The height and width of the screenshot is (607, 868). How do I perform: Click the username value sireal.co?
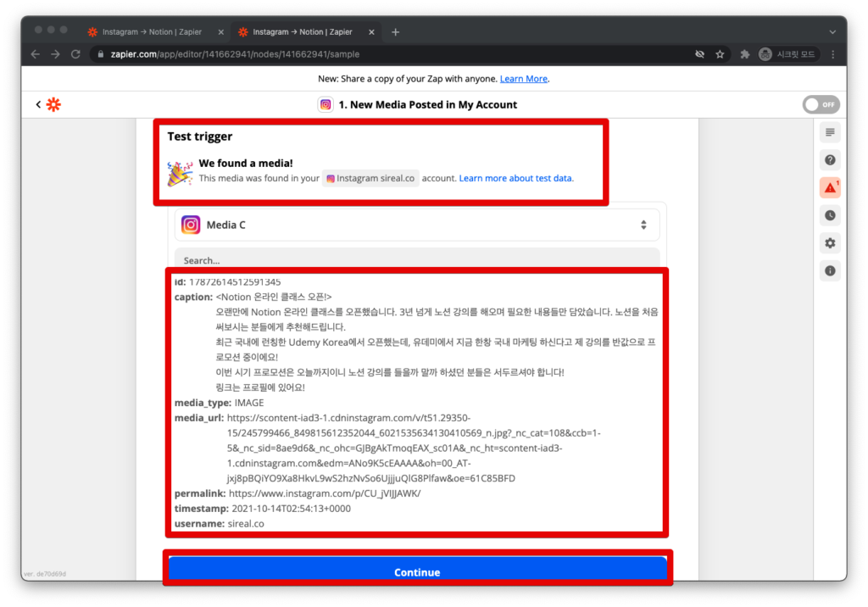coord(246,523)
